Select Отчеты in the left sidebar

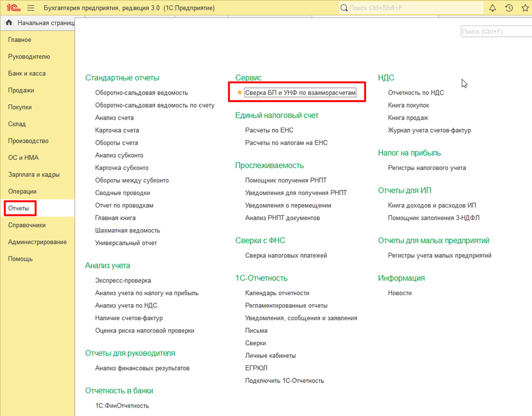click(x=19, y=209)
